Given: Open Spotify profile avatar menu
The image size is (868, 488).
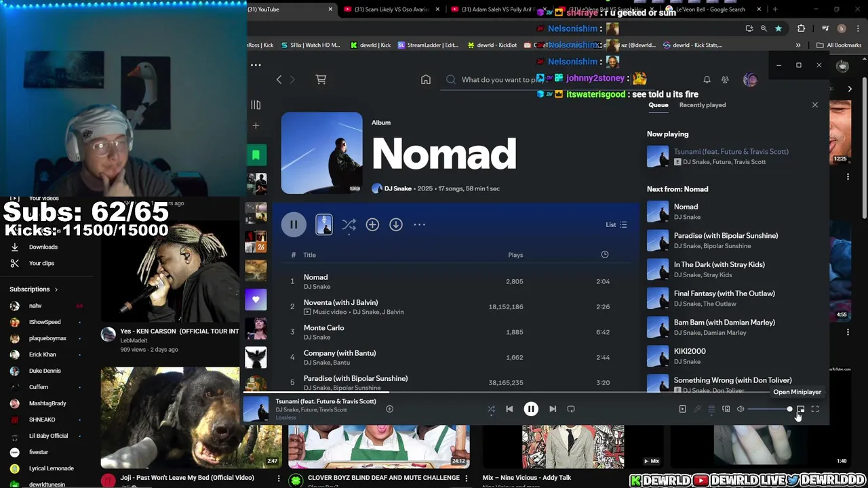Looking at the screenshot, I should 750,79.
